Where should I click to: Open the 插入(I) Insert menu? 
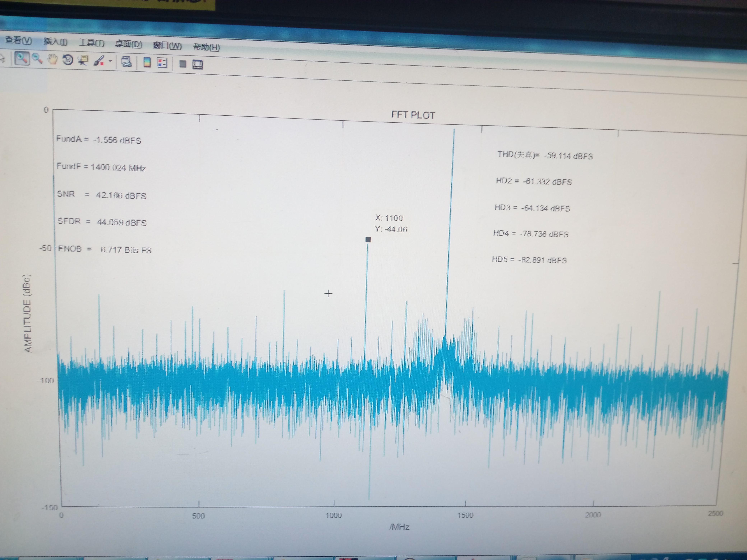[x=55, y=42]
